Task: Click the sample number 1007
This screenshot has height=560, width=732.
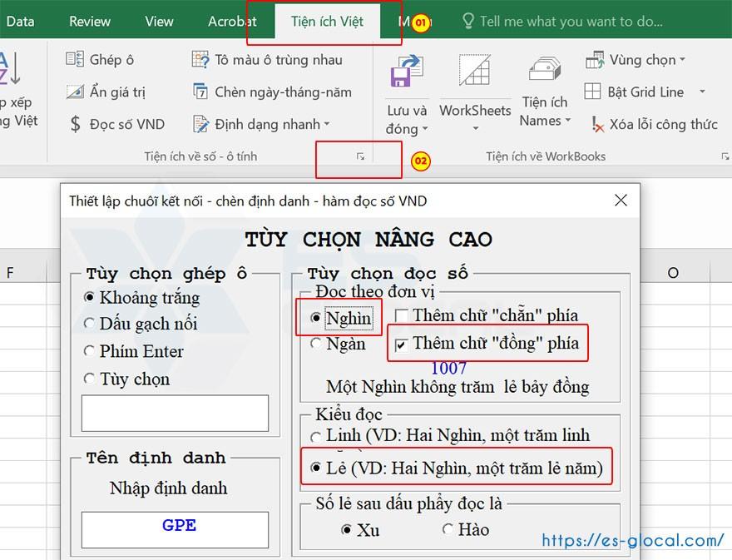Action: [448, 368]
